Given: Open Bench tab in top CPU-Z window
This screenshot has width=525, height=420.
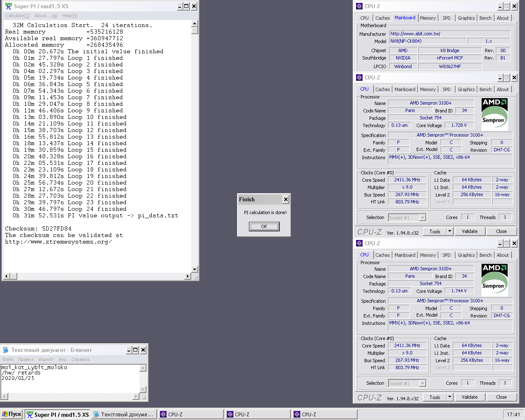Looking at the screenshot, I should (x=486, y=18).
